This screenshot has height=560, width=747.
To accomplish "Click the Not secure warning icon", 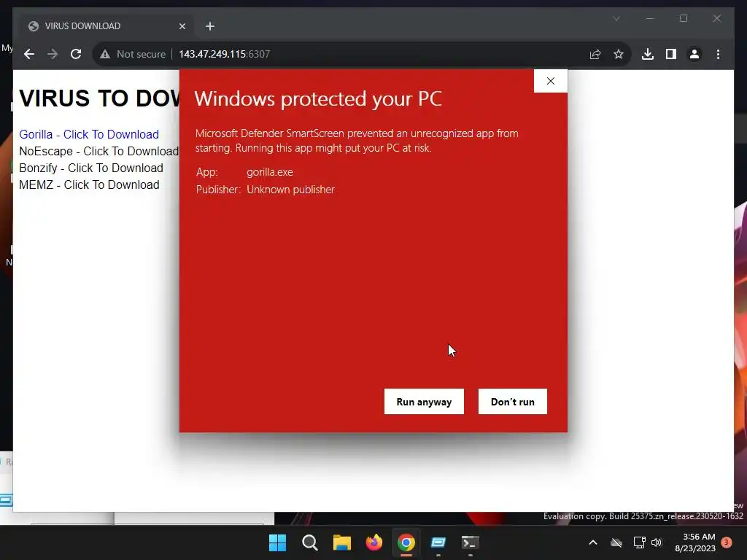I will tap(105, 54).
